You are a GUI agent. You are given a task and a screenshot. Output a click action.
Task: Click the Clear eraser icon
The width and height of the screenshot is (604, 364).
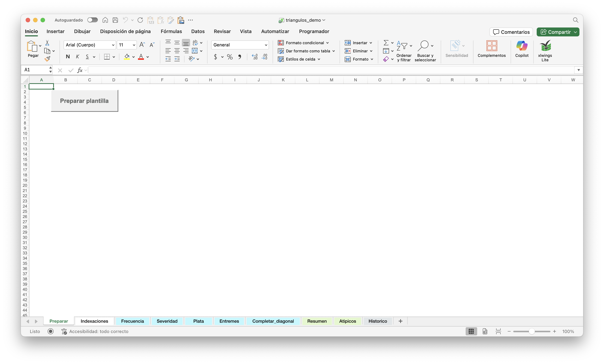pos(386,59)
